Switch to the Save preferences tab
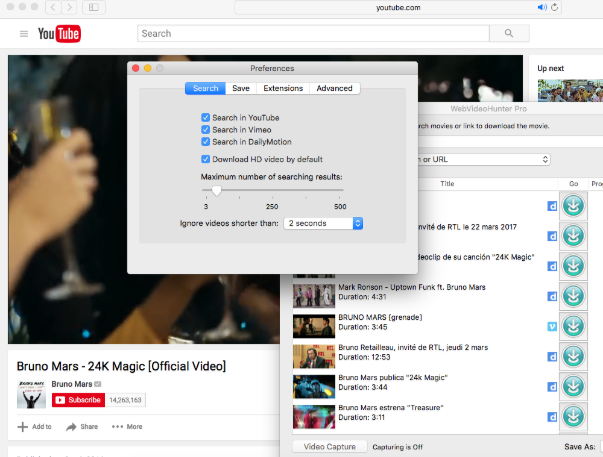 pyautogui.click(x=241, y=88)
